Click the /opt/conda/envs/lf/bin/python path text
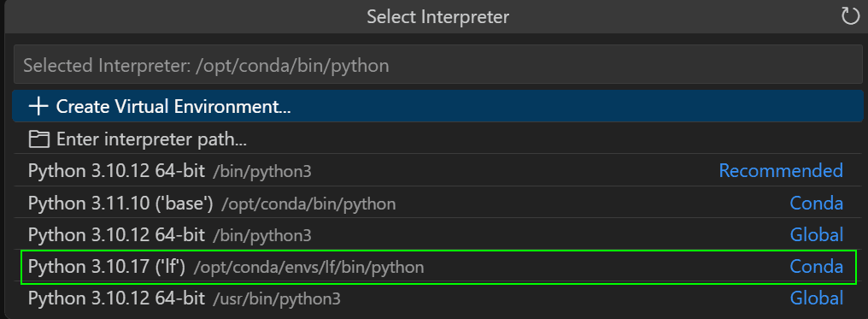Image resolution: width=868 pixels, height=319 pixels. (309, 268)
